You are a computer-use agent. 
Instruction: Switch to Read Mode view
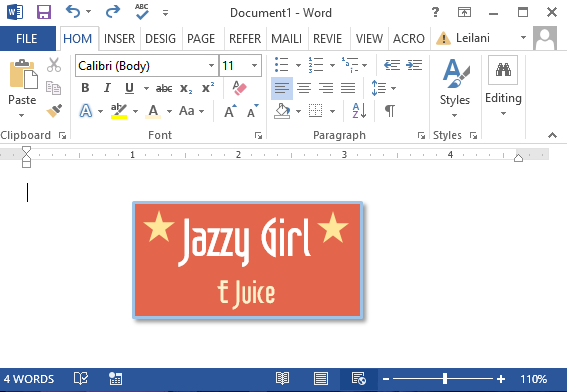(282, 379)
